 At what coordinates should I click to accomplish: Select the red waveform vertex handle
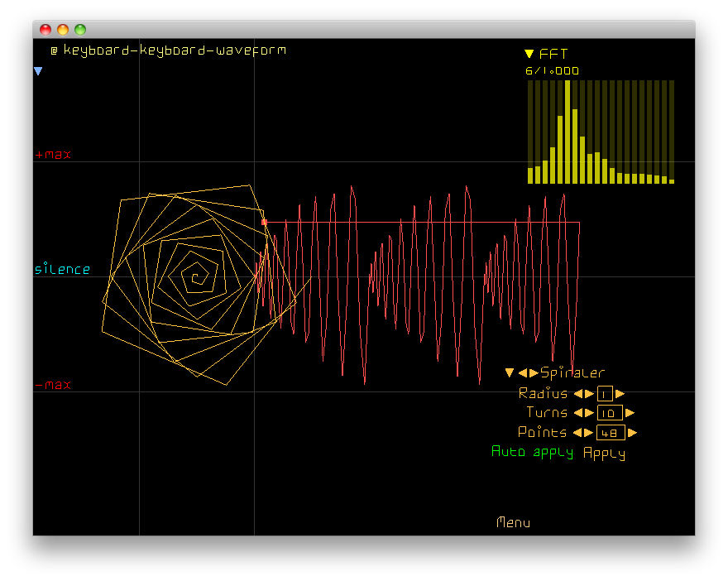coord(264,222)
